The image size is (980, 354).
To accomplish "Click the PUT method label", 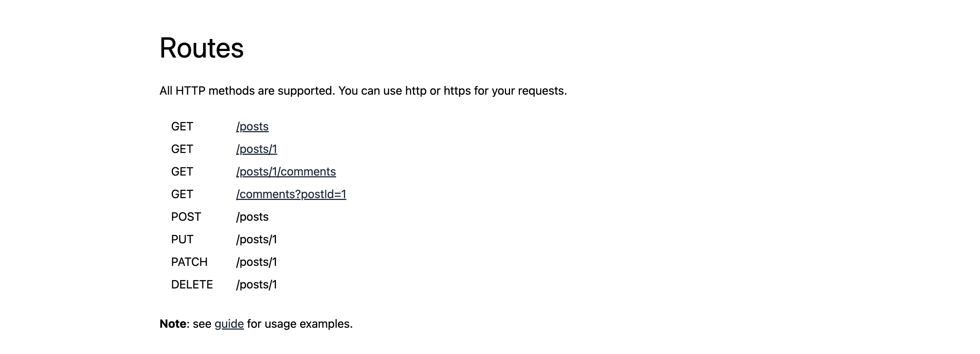I will click(x=182, y=239).
